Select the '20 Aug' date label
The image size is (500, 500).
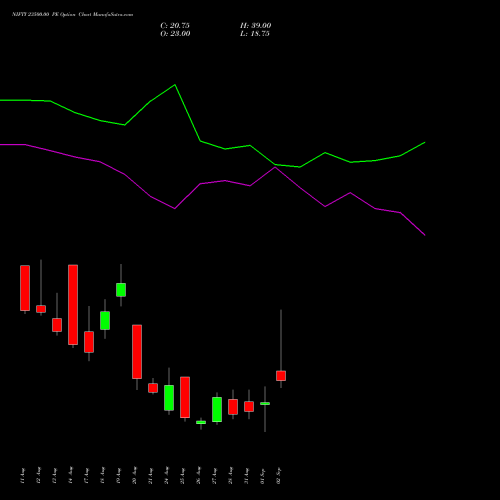click(134, 475)
